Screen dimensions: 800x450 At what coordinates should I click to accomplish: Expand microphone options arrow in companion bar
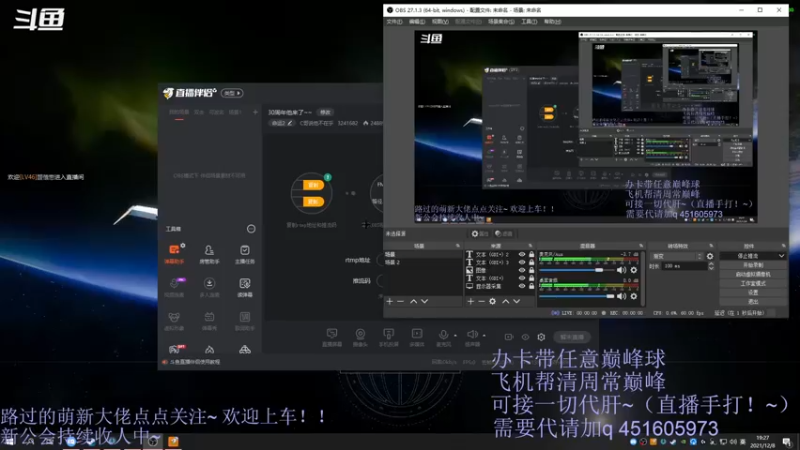[x=455, y=336]
